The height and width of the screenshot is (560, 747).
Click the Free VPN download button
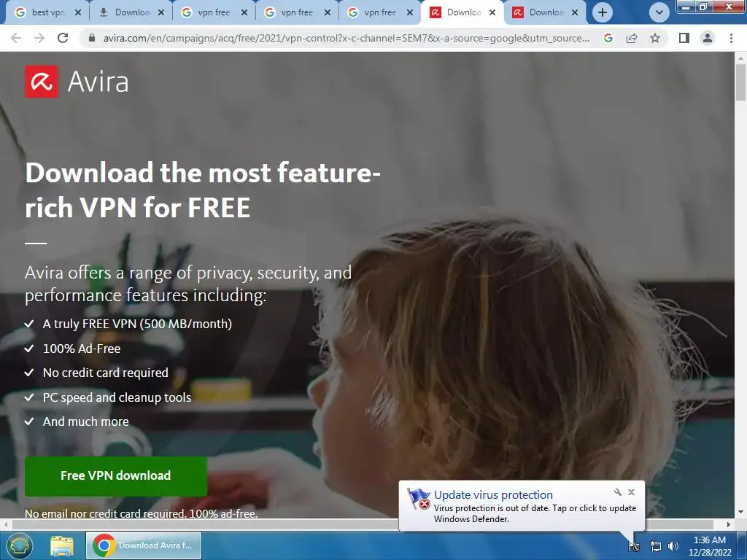116,475
